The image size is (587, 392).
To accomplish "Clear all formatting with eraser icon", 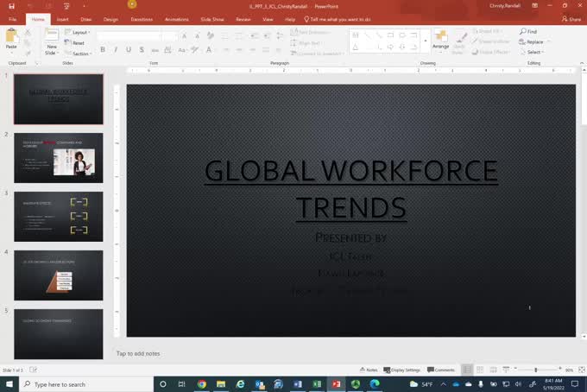I will click(211, 36).
